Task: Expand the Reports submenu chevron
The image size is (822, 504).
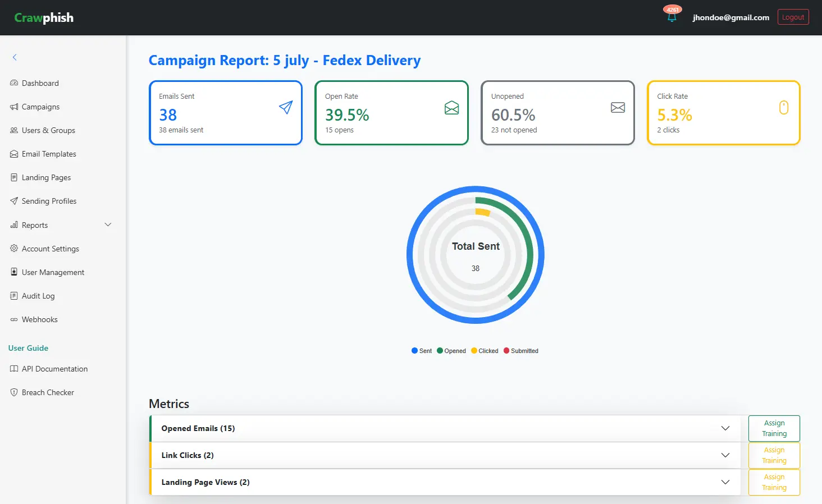Action: click(108, 225)
